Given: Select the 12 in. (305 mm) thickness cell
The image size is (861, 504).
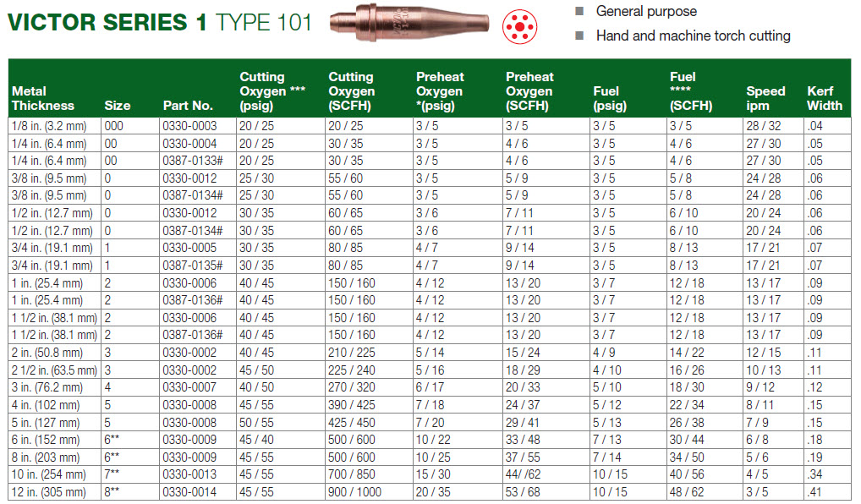Looking at the screenshot, I should tap(49, 492).
